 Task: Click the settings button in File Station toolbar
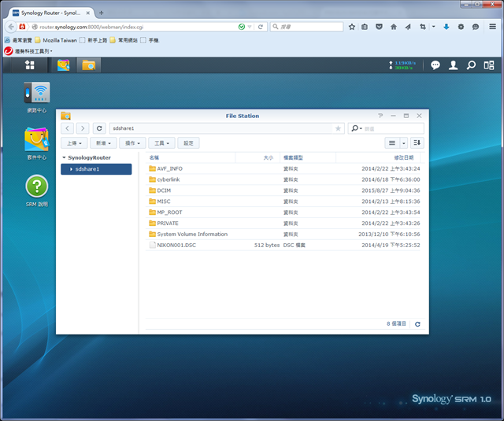click(188, 143)
